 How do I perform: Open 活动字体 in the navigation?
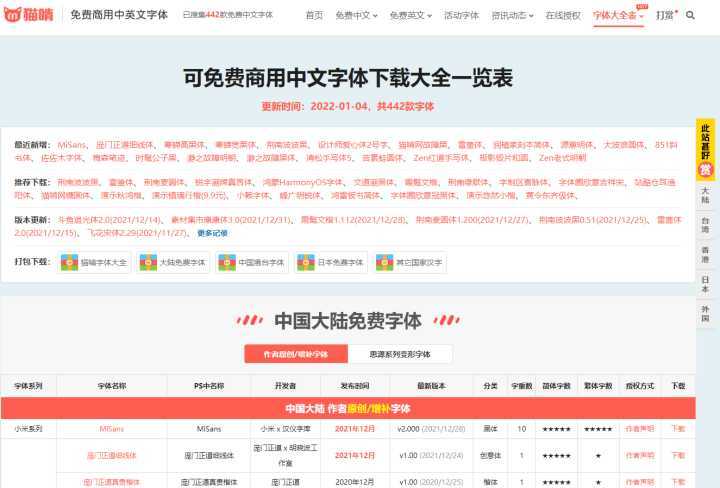pos(461,15)
